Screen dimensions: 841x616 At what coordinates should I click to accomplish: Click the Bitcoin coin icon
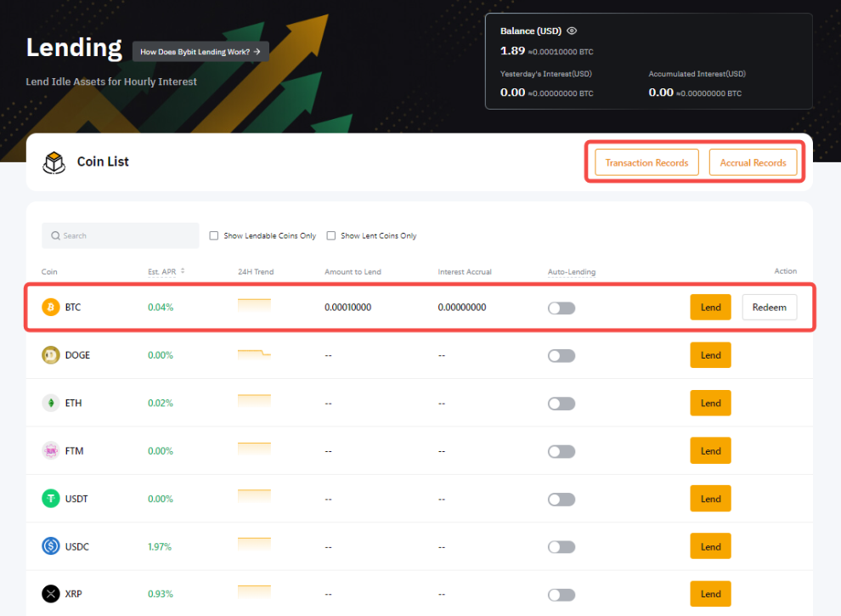[x=51, y=308]
